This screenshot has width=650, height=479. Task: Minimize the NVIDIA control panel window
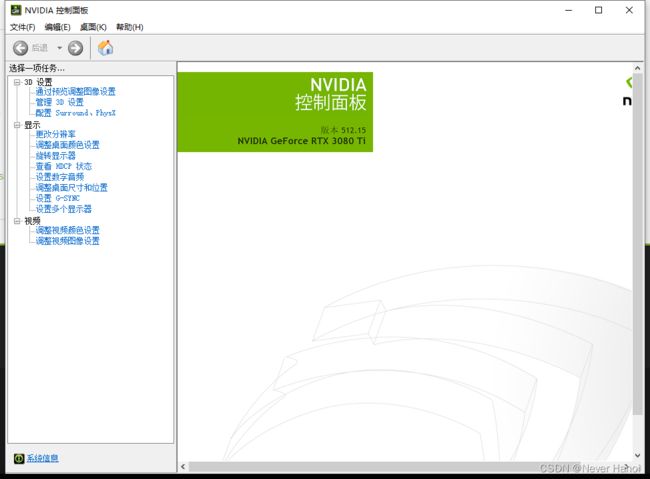[x=569, y=10]
